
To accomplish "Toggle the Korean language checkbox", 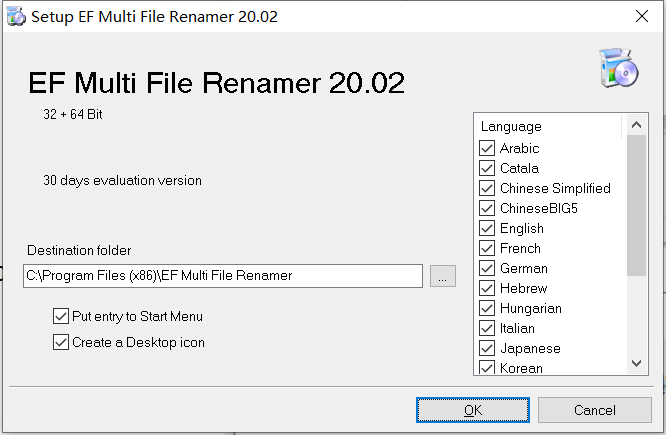I will click(487, 367).
